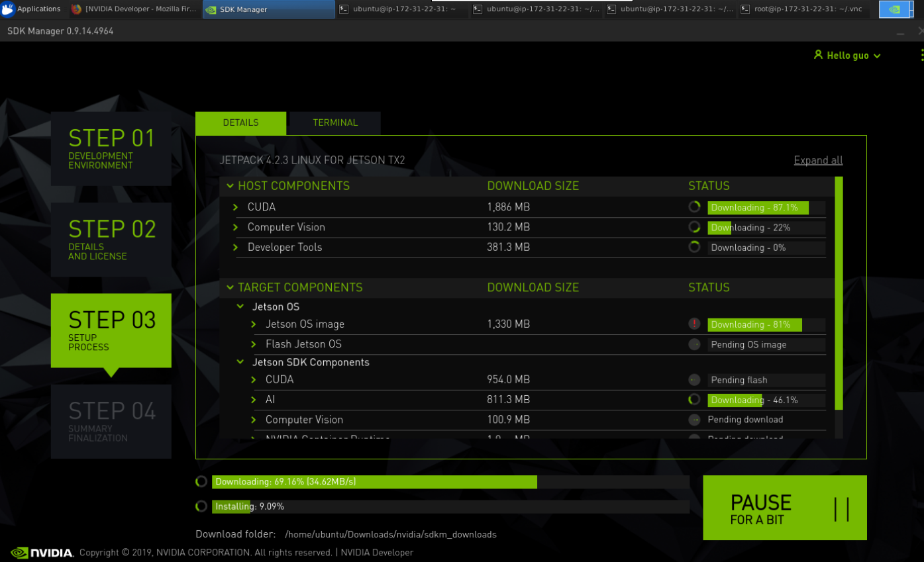Click the spinner beside the Installing bar
Image resolution: width=924 pixels, height=562 pixels.
coord(201,506)
